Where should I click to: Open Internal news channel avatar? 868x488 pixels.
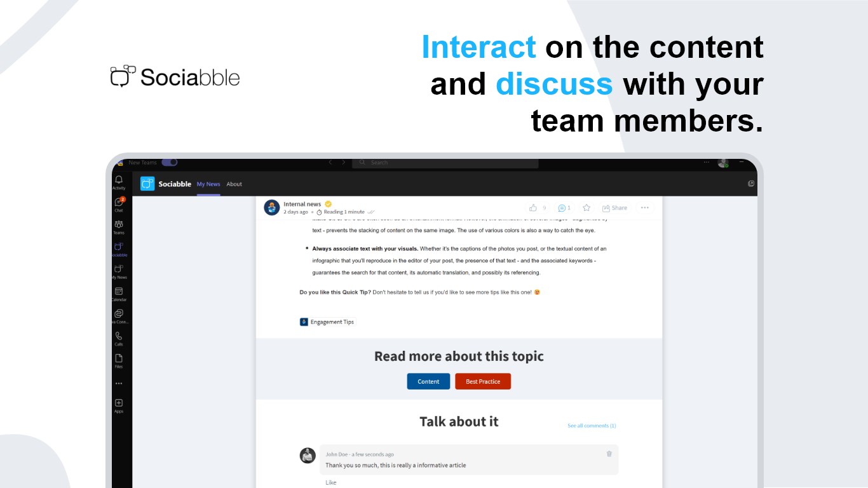[x=272, y=207]
